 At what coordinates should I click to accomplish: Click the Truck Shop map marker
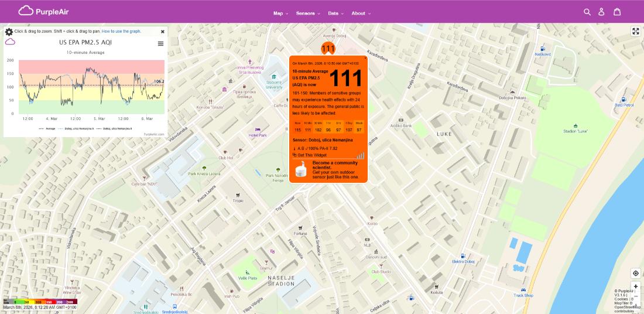click(x=523, y=289)
